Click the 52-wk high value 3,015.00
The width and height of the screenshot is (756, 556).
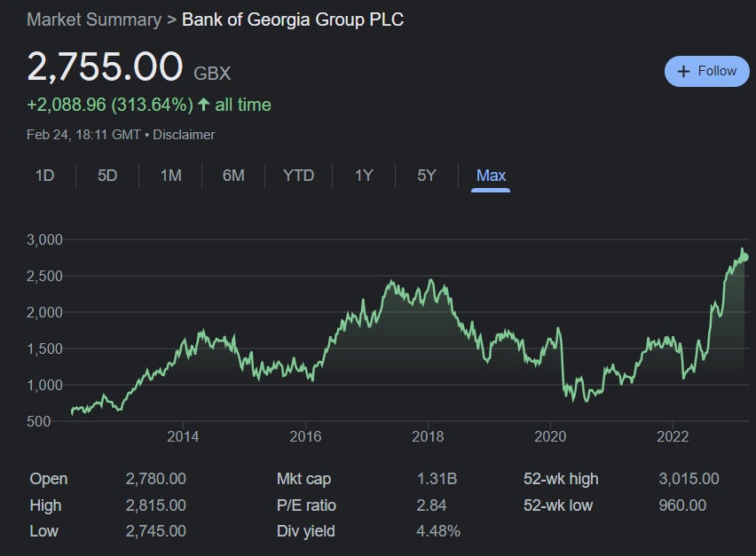pos(689,478)
